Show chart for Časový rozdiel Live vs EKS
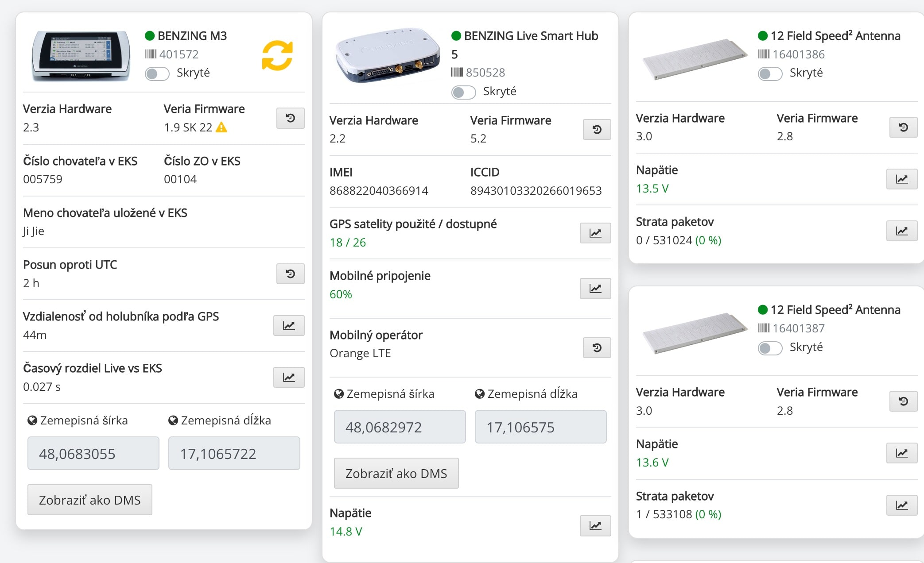Screen dimensions: 924x563 [289, 378]
